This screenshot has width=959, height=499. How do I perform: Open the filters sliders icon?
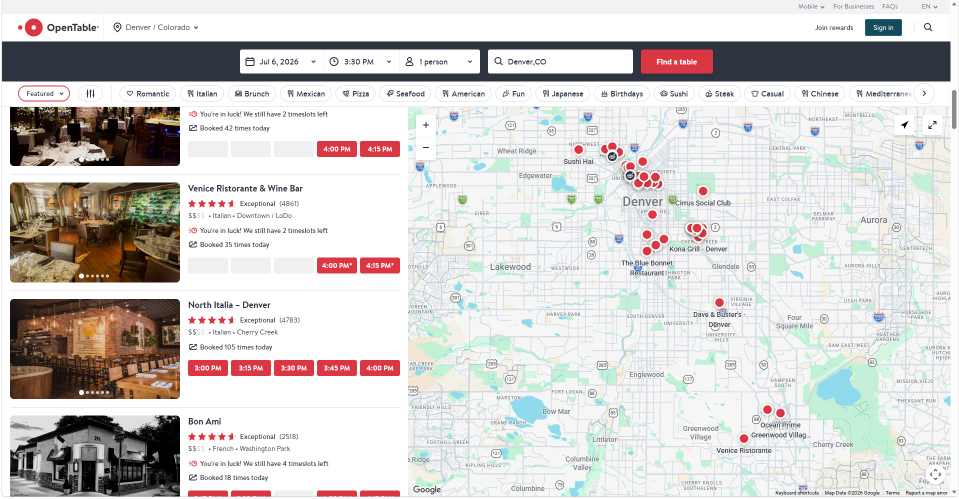click(x=91, y=94)
